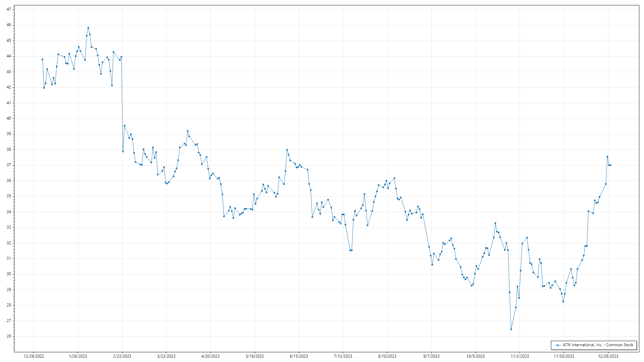Viewport: 644px width, 362px height.
Task: Click the 26 y-axis tick label
Action: click(9, 336)
